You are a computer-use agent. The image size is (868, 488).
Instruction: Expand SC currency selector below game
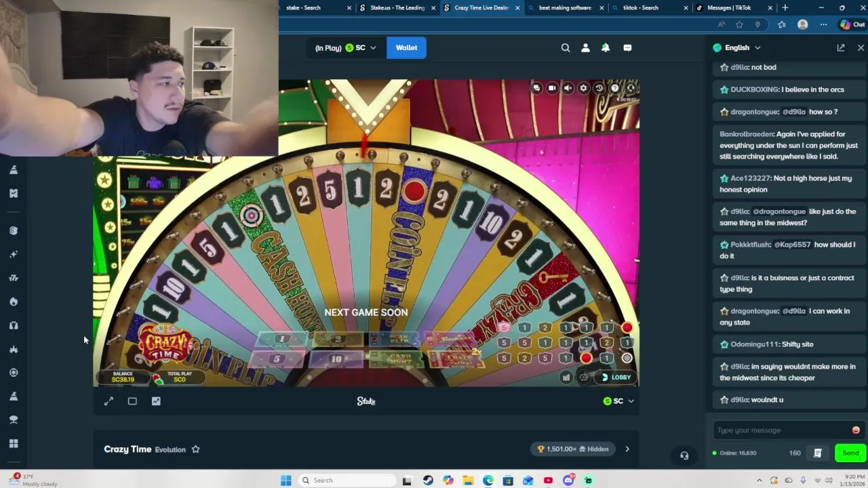point(618,401)
